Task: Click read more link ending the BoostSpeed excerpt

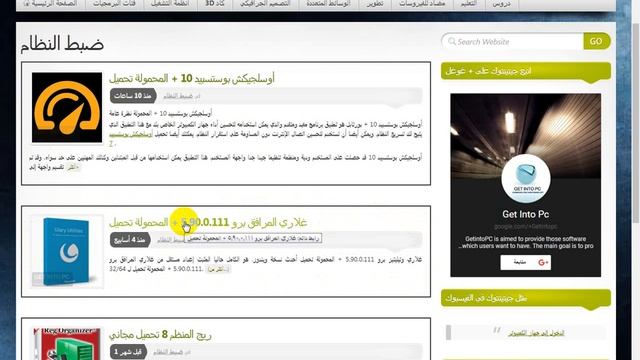Action: click(73, 167)
